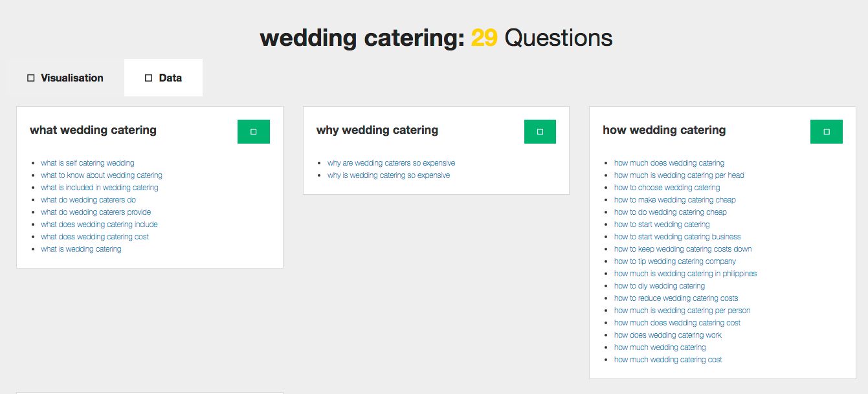
Task: Open 'what is self catering wedding' link
Action: [87, 163]
